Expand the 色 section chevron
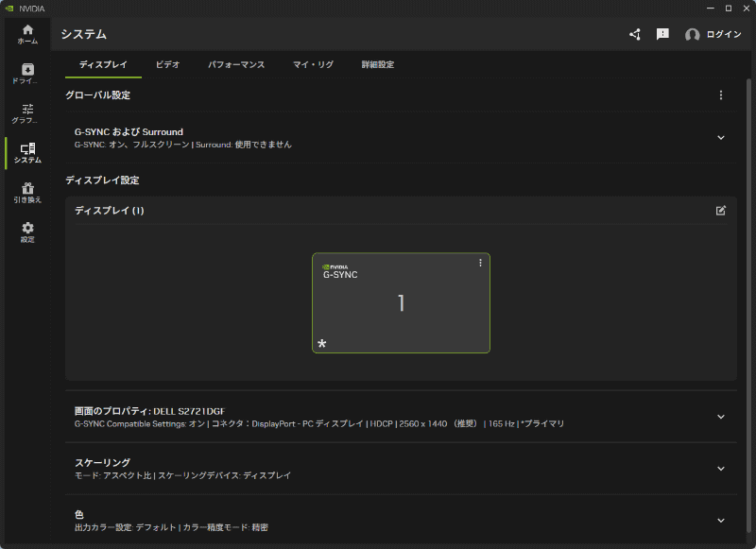This screenshot has width=756, height=549. 721,521
